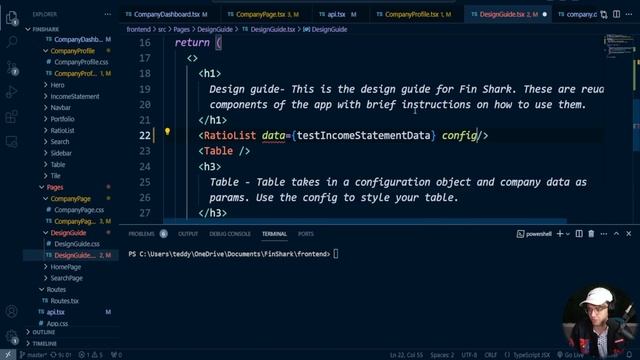This screenshot has height=360, width=640.
Task: Open changes compare icon in editor toolbar
Action: (604, 15)
